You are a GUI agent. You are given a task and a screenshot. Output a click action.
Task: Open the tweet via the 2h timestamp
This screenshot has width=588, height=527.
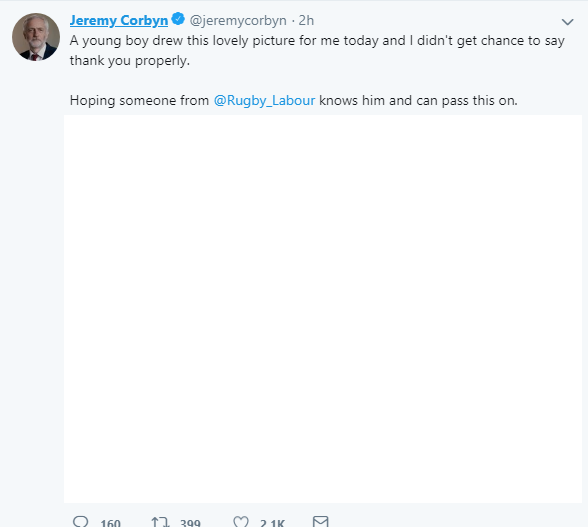[306, 20]
